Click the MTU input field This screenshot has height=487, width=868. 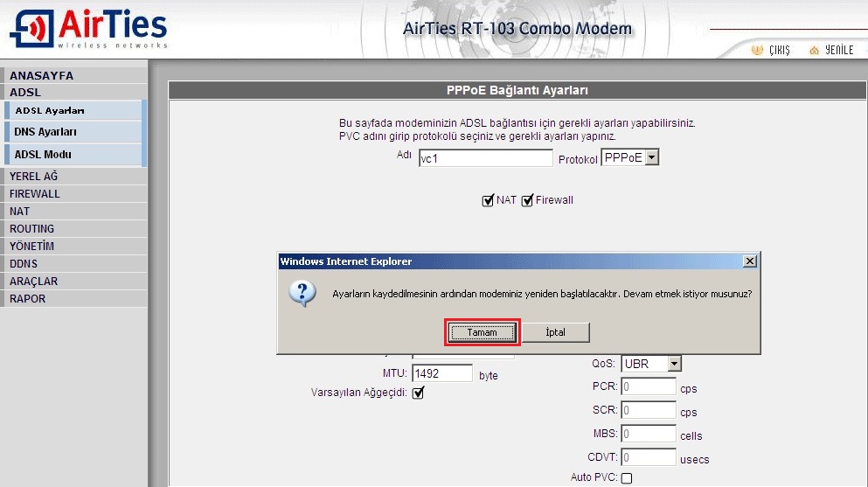click(442, 373)
